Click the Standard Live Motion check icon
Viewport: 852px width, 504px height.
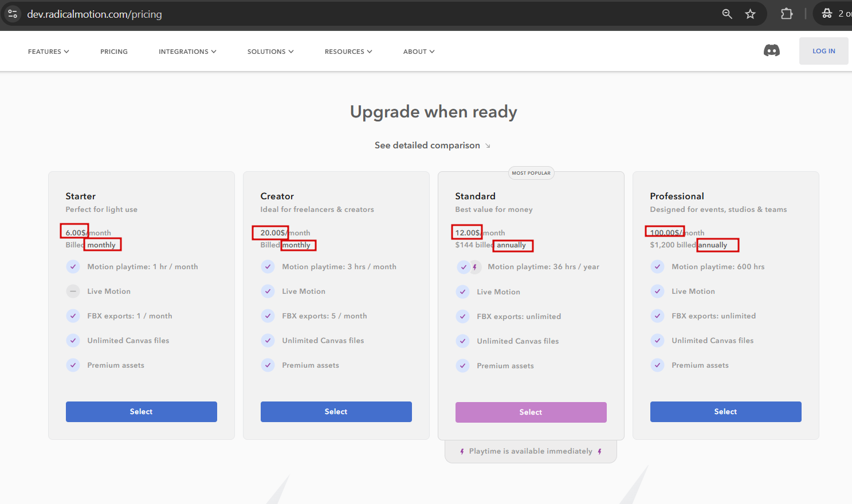tap(462, 292)
